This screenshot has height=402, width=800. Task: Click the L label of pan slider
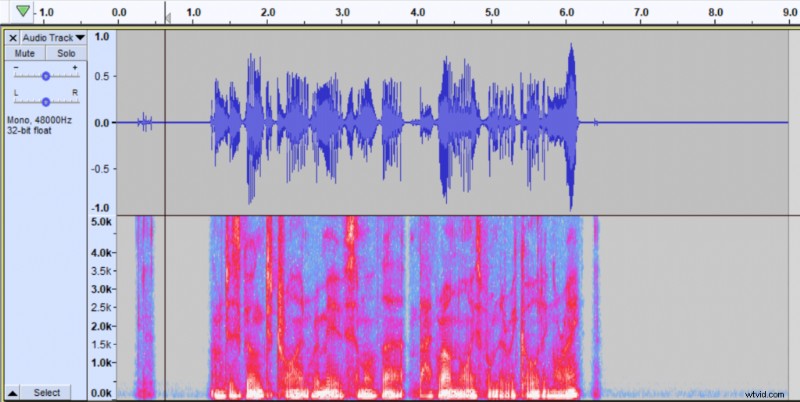(16, 93)
